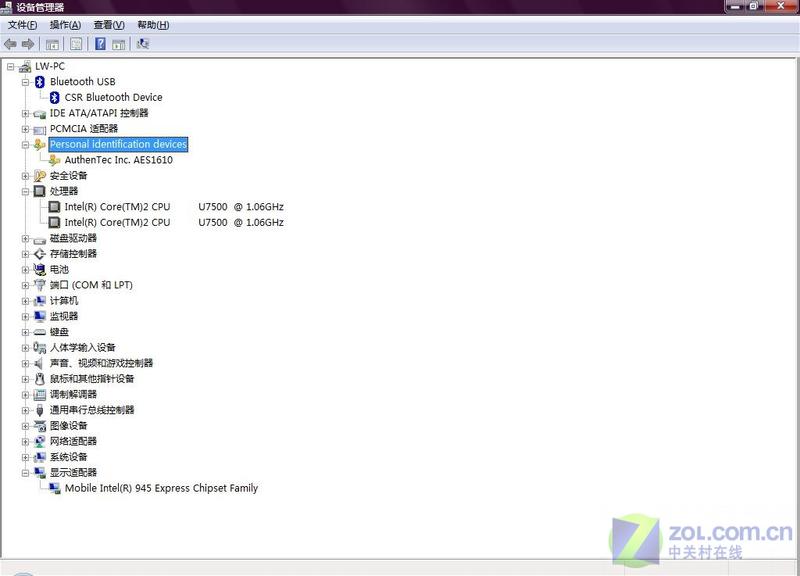This screenshot has height=576, width=800.
Task: Click the AuthenTec Inc. AES1610 device icon
Action: coord(55,160)
